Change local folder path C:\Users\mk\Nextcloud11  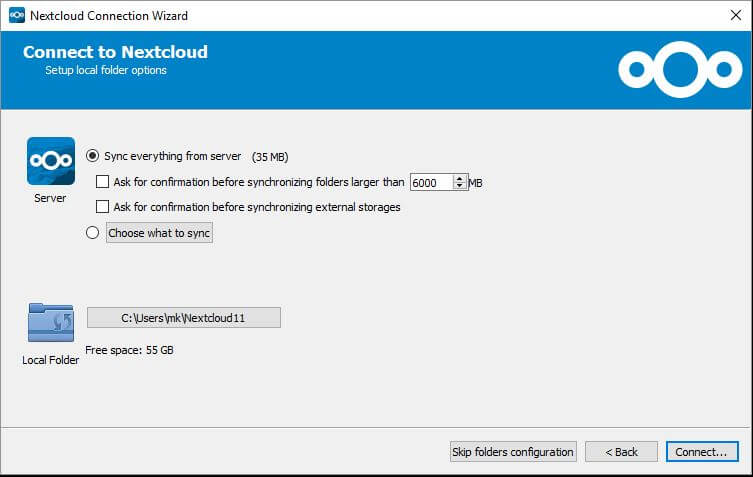183,318
